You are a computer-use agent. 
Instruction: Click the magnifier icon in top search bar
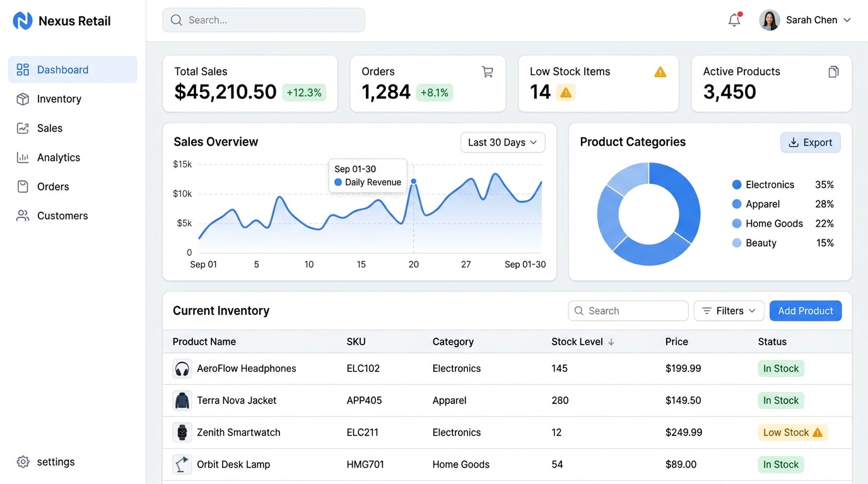[x=177, y=20]
